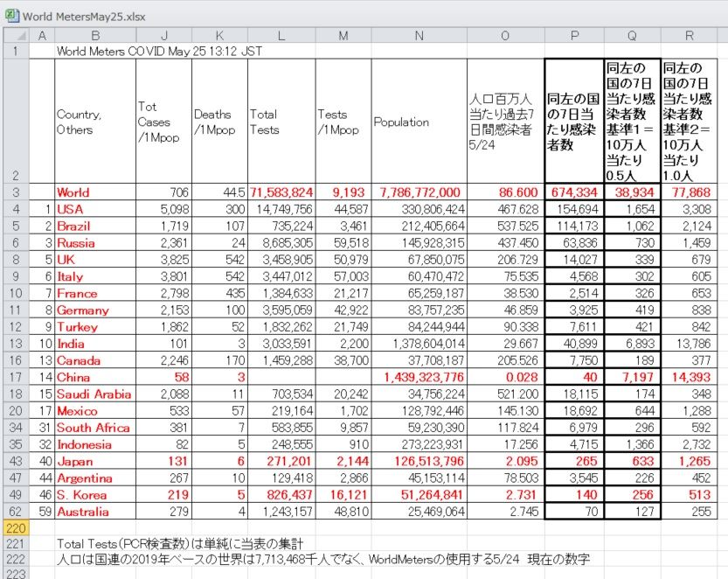Image resolution: width=728 pixels, height=579 pixels.
Task: Click USA Total Tests value 14,749,756
Action: 281,209
